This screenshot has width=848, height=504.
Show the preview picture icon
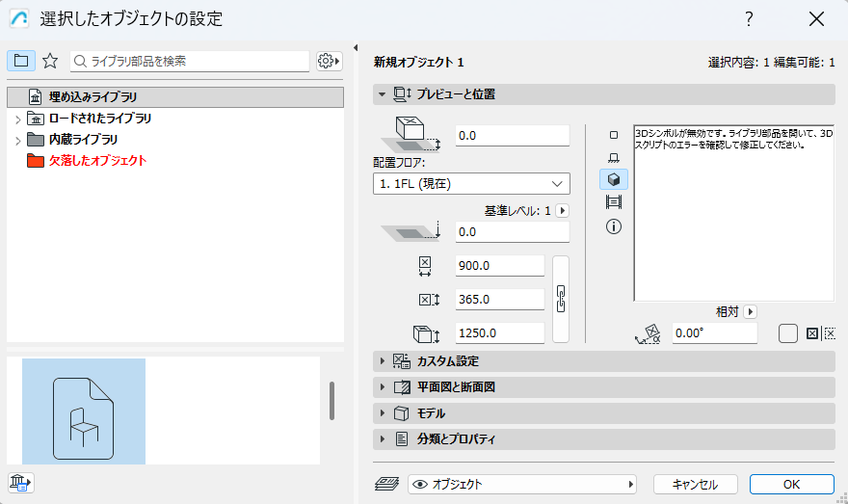[x=614, y=202]
